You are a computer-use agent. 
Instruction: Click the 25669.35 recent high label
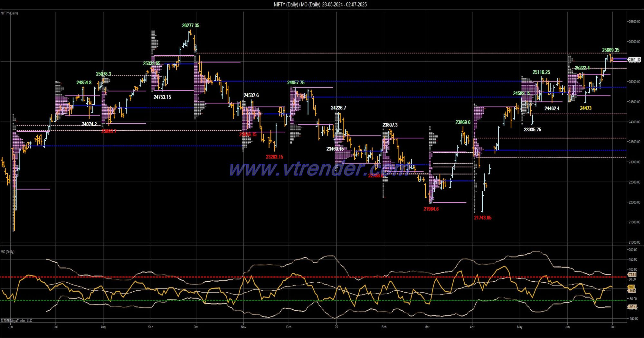[611, 50]
